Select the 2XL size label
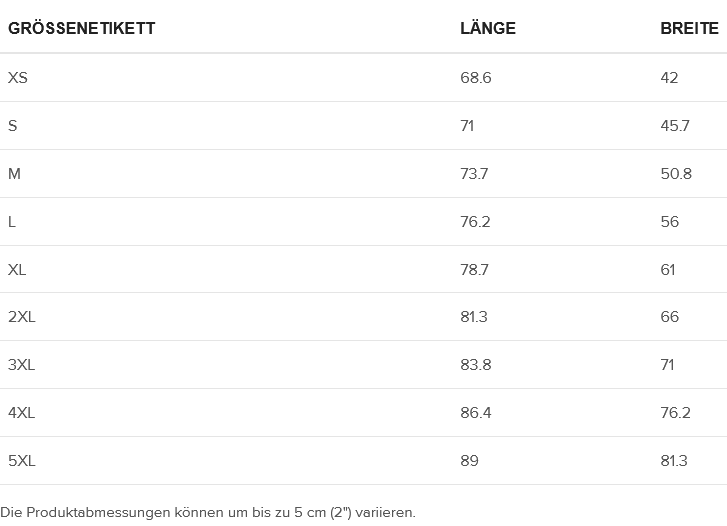 (22, 317)
